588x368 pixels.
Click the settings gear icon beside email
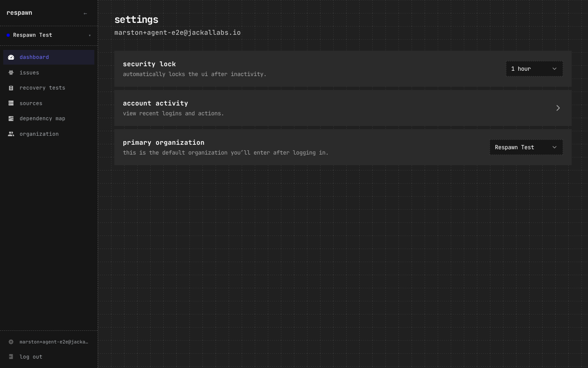(11, 342)
